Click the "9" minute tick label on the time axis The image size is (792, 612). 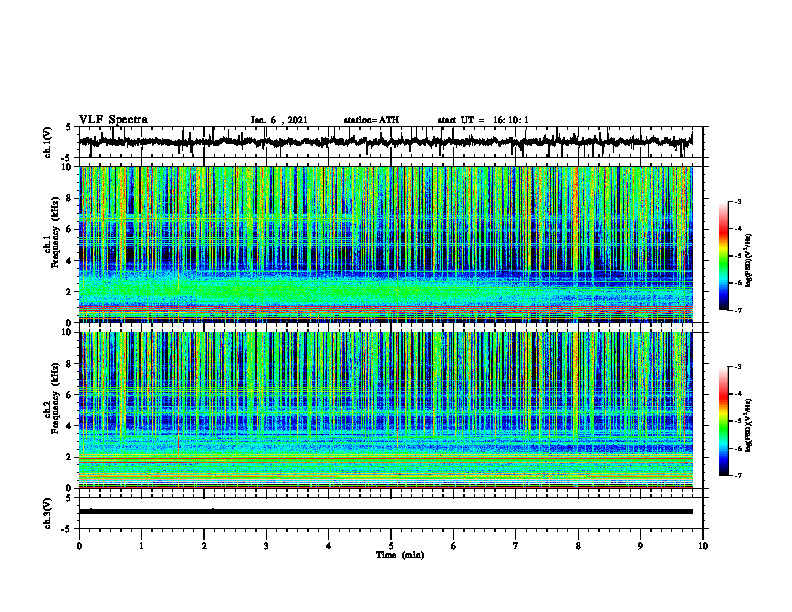click(x=640, y=546)
